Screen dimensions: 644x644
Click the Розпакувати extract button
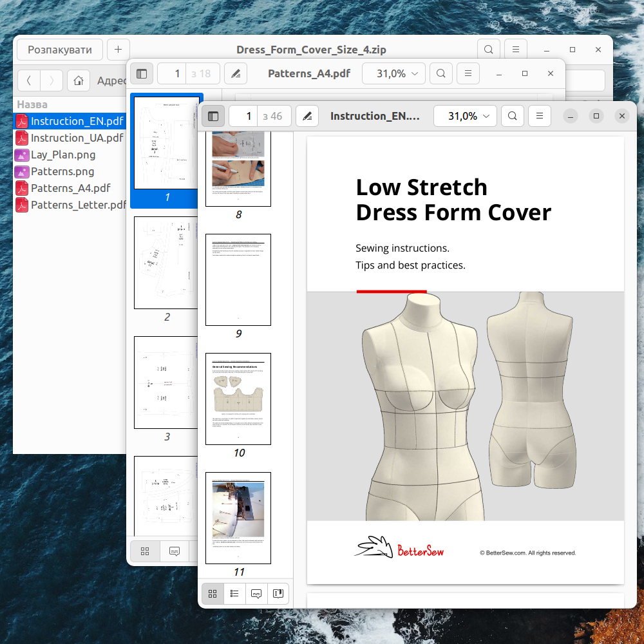(59, 50)
